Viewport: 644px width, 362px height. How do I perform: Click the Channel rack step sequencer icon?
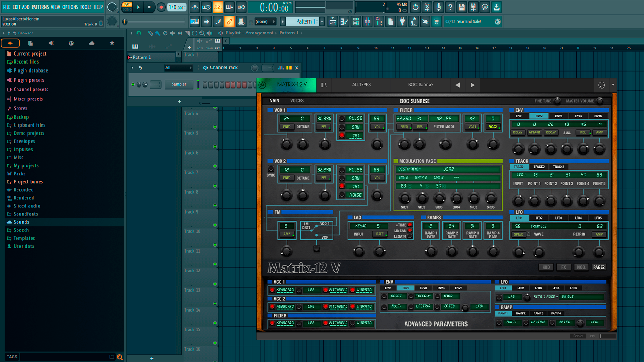coord(289,68)
